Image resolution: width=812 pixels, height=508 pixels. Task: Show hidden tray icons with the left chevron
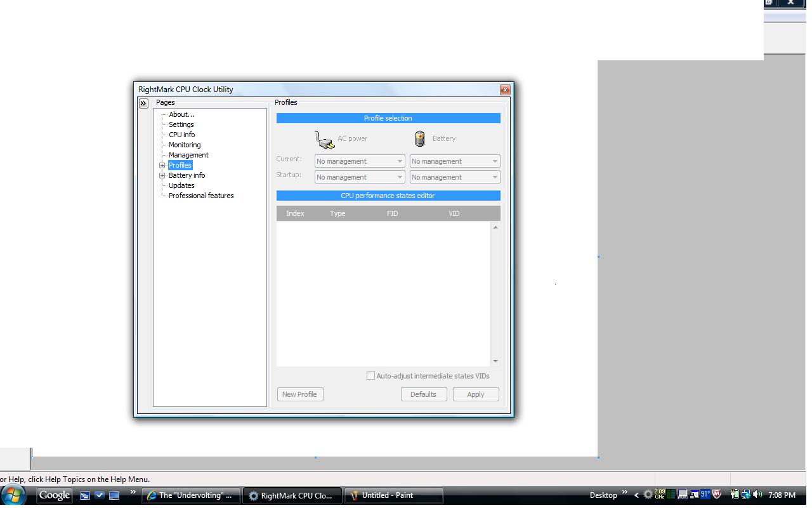pyautogui.click(x=636, y=495)
